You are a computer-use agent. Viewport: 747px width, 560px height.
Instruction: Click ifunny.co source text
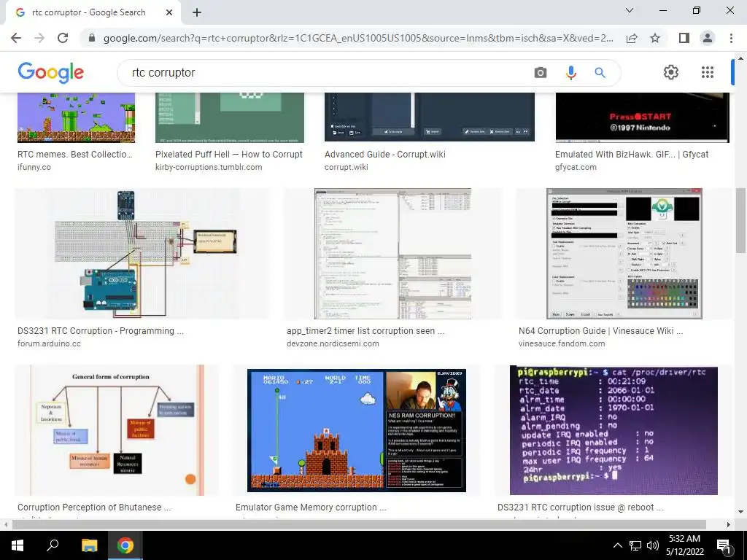click(x=34, y=167)
